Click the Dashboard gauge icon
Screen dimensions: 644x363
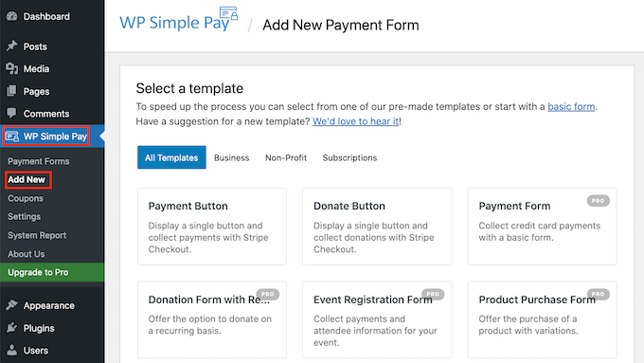click(x=12, y=16)
